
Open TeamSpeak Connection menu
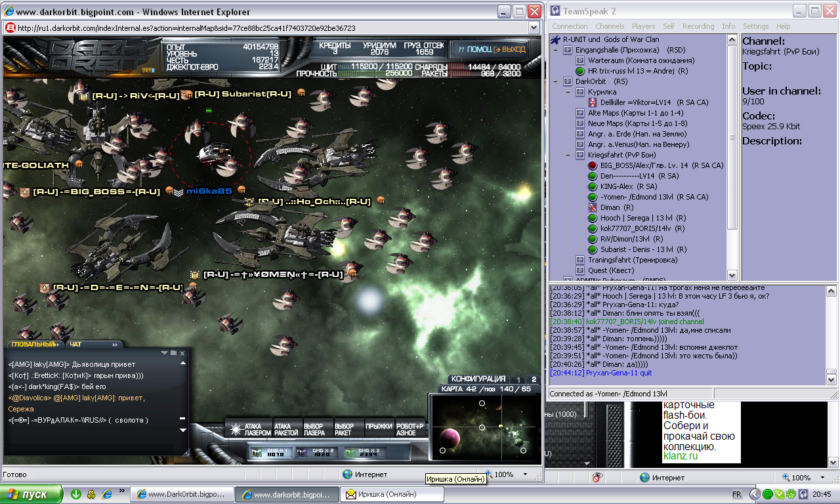click(x=570, y=26)
